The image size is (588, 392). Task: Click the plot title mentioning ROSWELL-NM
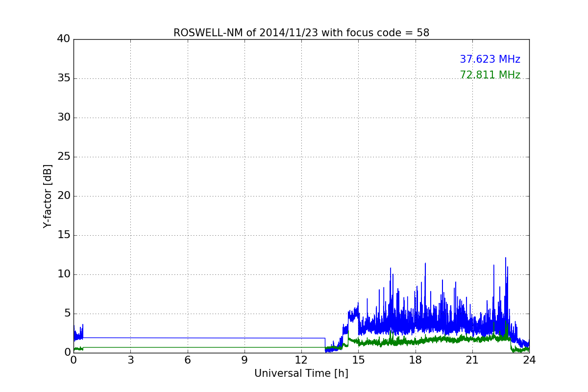301,33
